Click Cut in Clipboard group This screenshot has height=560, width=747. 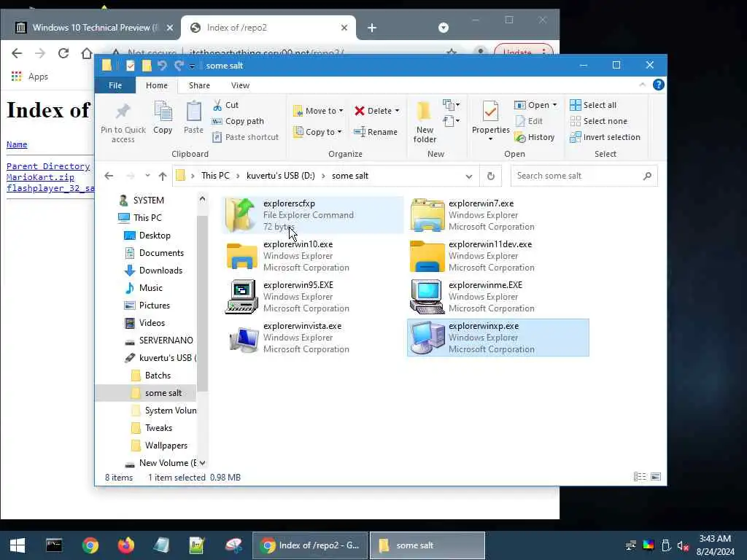[226, 105]
